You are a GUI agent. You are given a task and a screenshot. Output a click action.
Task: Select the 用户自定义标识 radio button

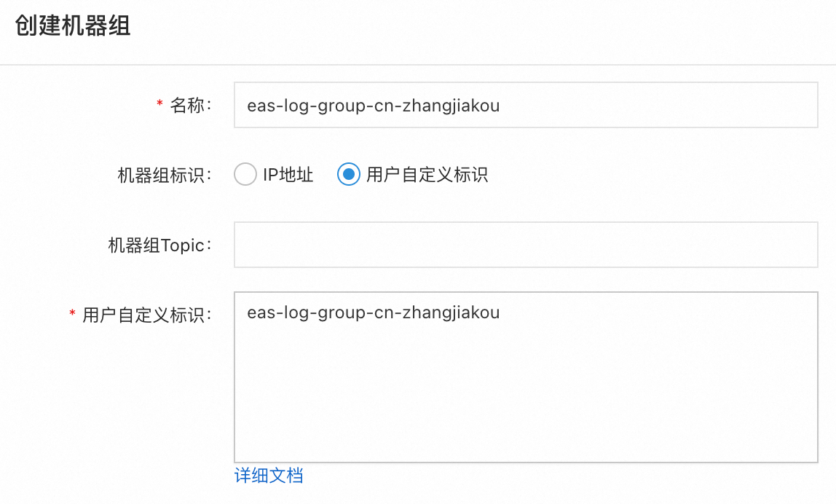(349, 175)
